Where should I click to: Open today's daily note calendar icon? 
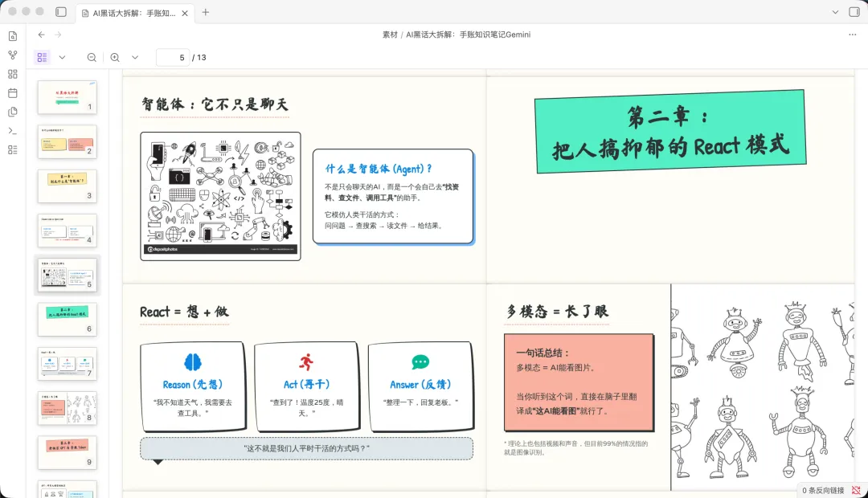click(x=13, y=93)
